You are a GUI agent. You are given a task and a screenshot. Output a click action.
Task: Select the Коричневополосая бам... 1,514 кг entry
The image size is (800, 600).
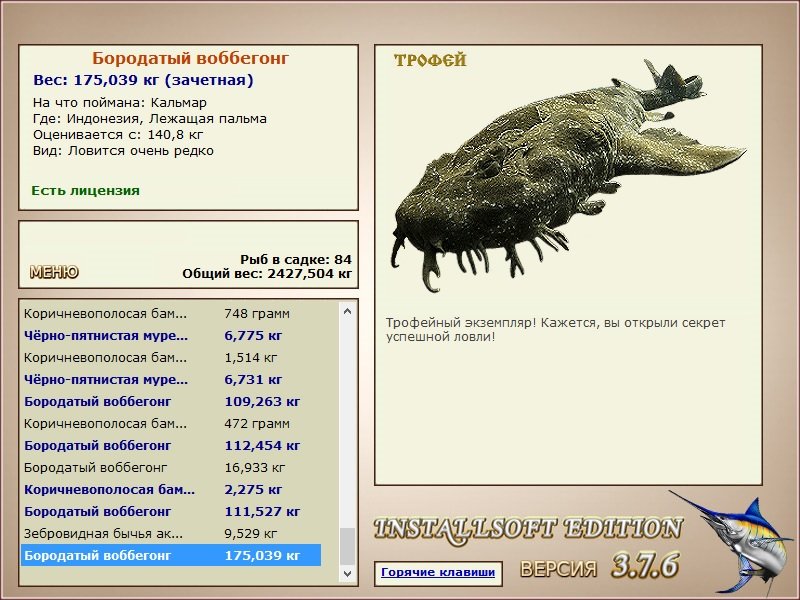click(171, 358)
